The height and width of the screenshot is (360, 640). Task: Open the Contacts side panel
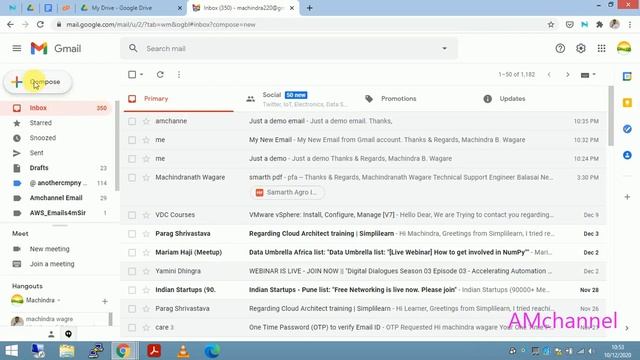click(x=627, y=155)
